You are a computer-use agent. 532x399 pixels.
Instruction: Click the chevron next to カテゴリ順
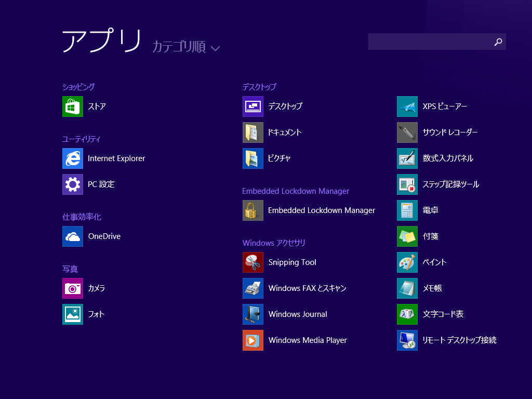[x=215, y=48]
